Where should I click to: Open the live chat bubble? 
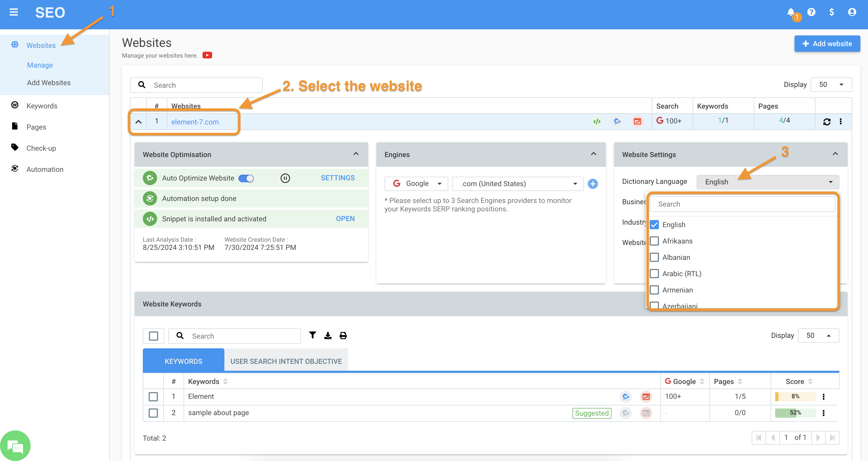[x=15, y=446]
